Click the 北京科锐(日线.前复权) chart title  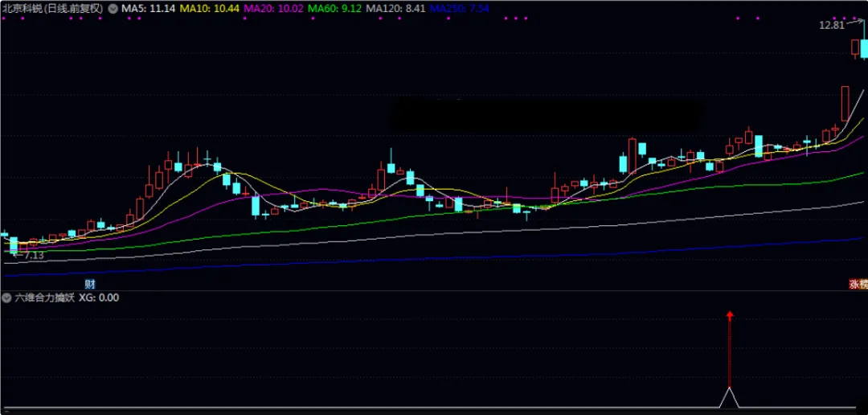[54, 9]
